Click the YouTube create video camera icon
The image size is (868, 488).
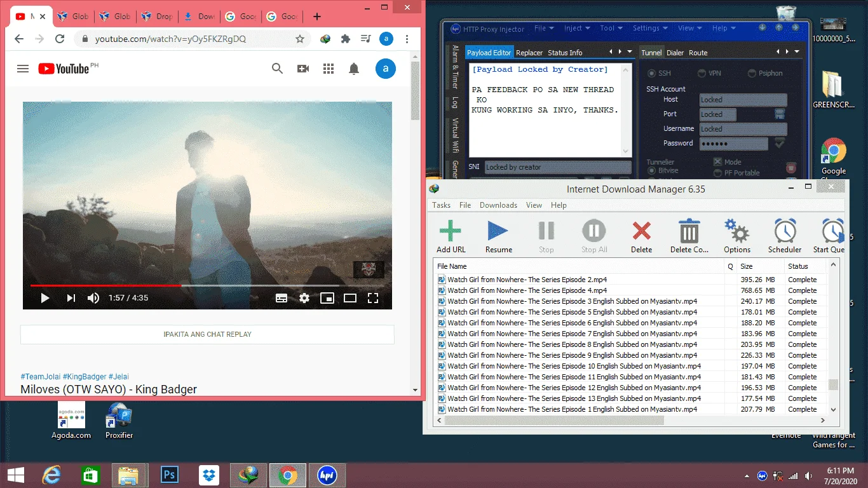pos(303,69)
